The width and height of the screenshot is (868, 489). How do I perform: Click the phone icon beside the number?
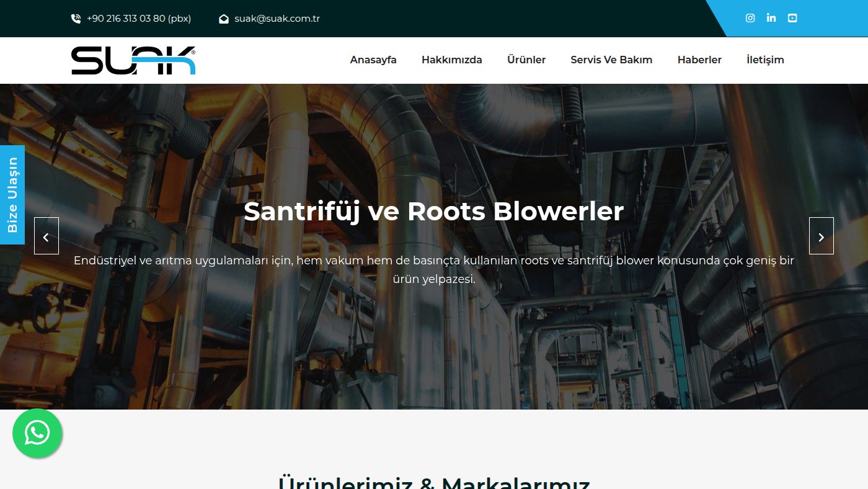point(76,19)
